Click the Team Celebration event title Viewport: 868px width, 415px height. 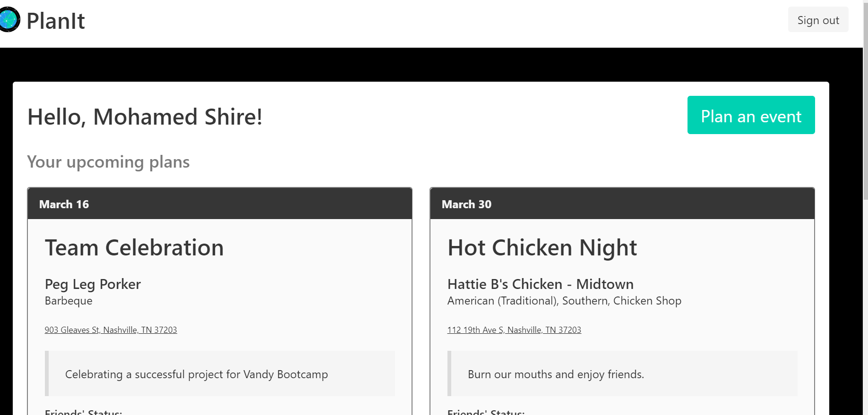[134, 248]
